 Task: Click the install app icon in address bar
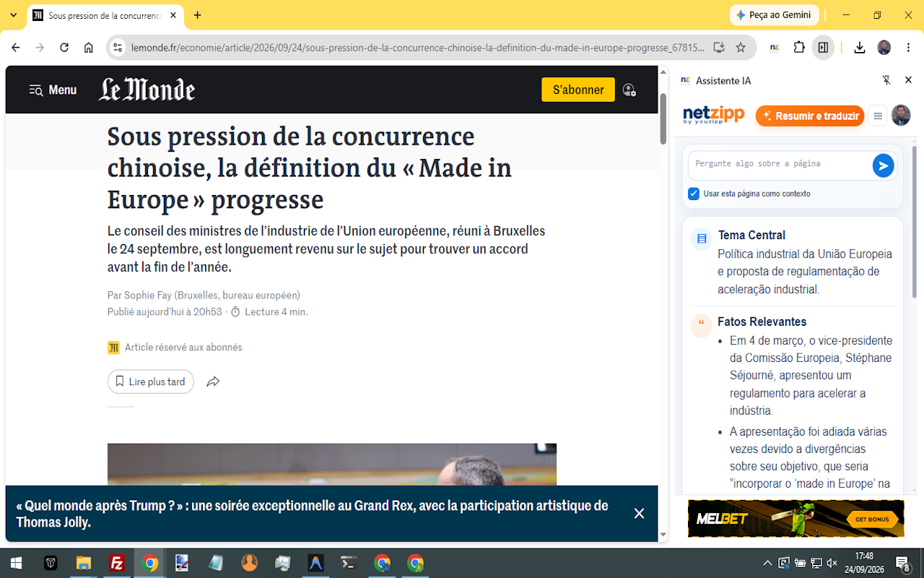click(x=718, y=48)
